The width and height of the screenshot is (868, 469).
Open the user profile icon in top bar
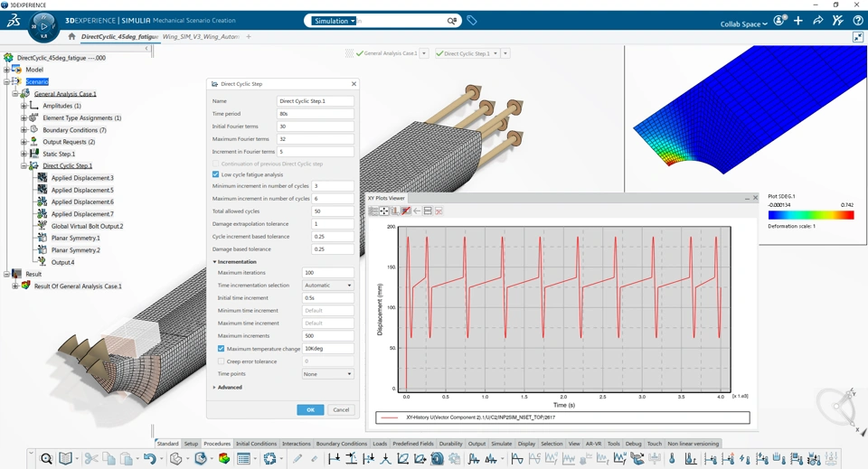pos(780,21)
